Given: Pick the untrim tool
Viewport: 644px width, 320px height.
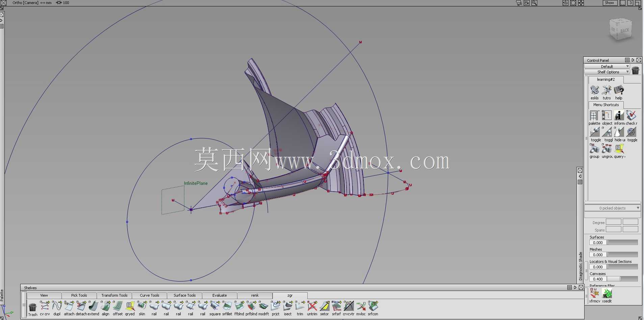Looking at the screenshot, I should tap(312, 306).
